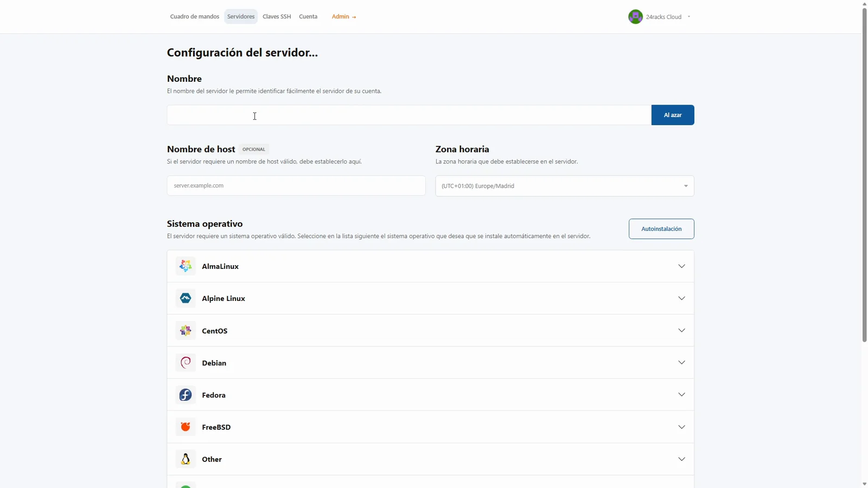Click the AlmaLinux label text
This screenshot has height=488, width=868.
(220, 266)
